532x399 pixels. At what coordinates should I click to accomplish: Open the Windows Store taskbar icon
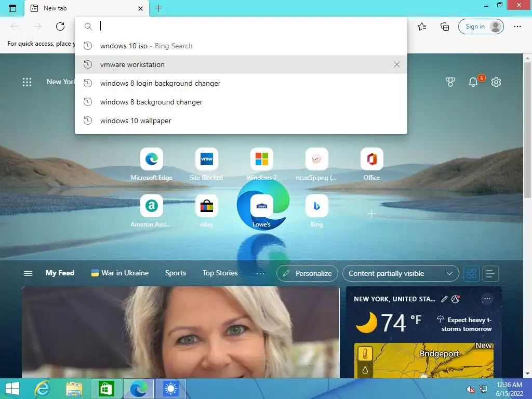[x=106, y=389]
